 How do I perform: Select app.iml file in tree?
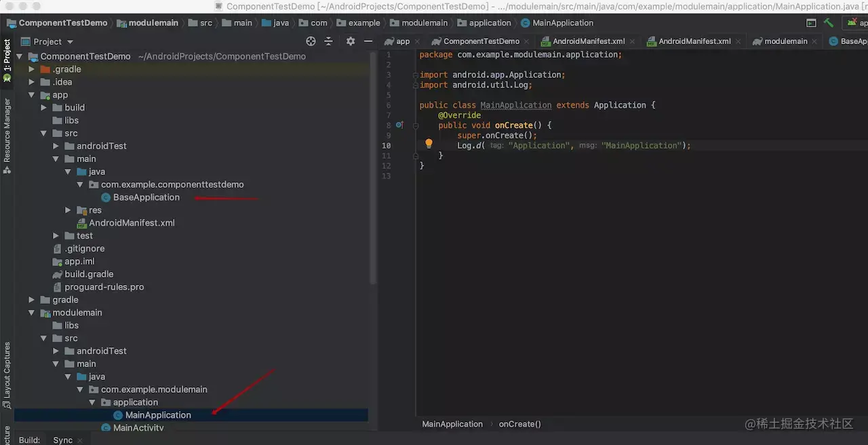coord(79,261)
